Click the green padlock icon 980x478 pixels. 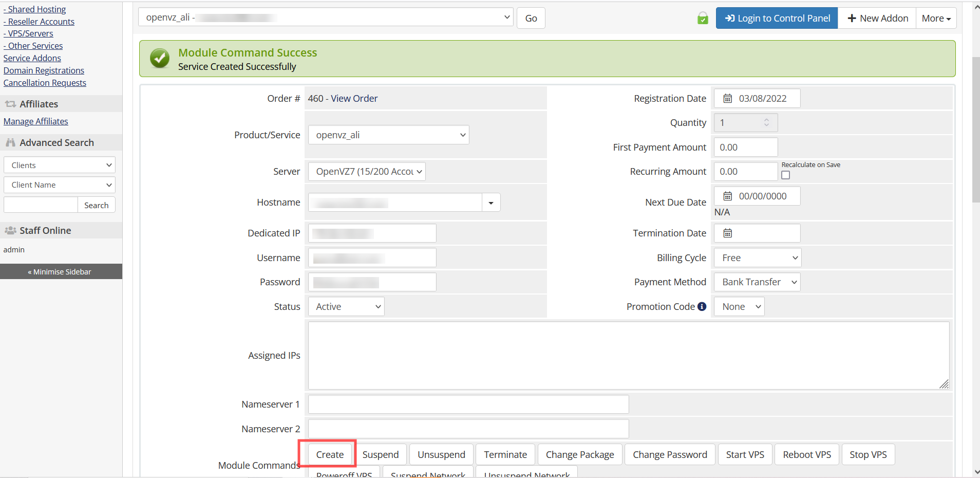click(703, 19)
